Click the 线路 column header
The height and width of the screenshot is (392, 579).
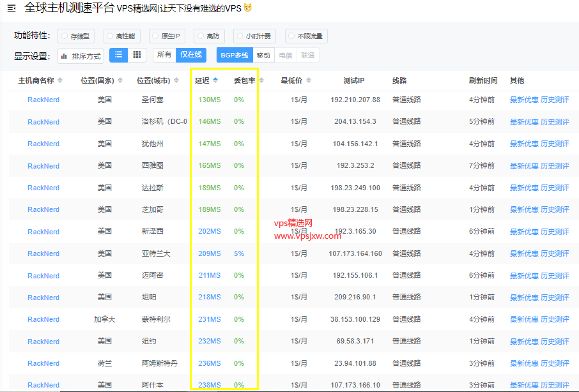click(x=399, y=80)
